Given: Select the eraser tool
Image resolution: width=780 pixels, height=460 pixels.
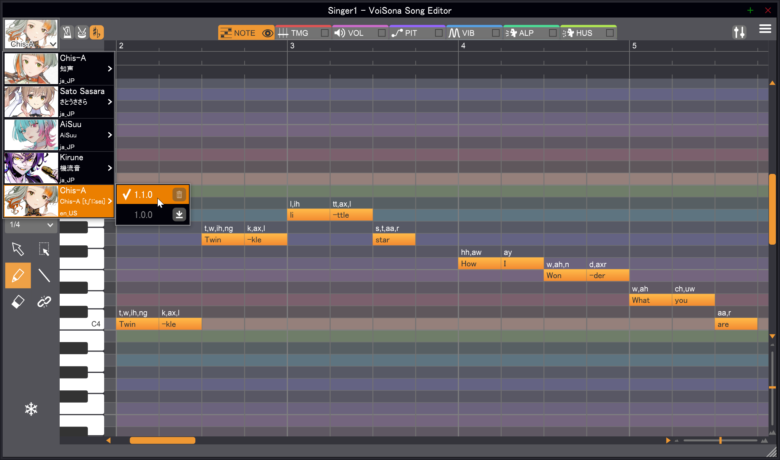Looking at the screenshot, I should [17, 301].
